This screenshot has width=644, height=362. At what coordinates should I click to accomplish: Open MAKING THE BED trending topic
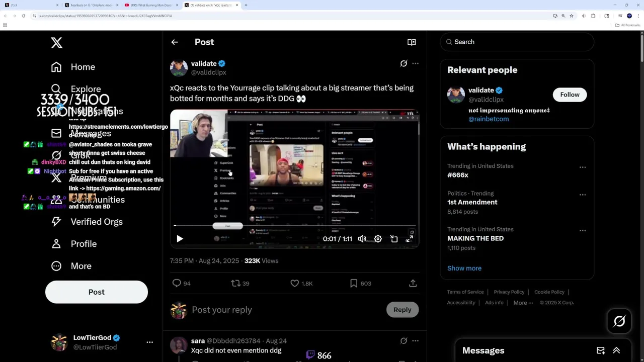[x=475, y=238]
